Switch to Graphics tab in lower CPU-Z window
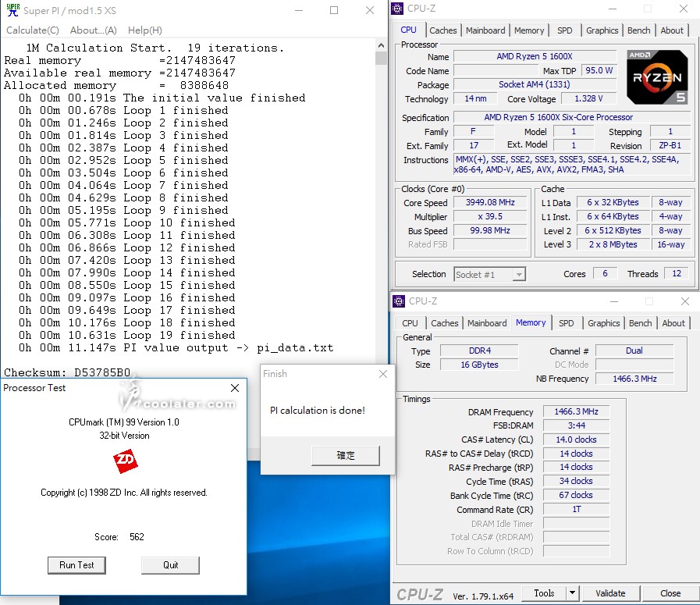 (603, 323)
